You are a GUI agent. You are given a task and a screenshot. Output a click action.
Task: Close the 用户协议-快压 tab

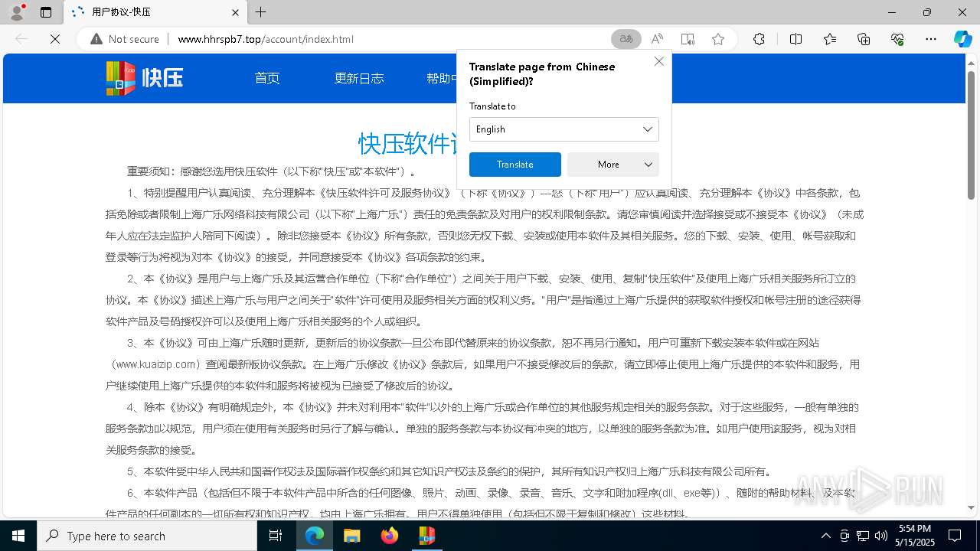coord(236,12)
